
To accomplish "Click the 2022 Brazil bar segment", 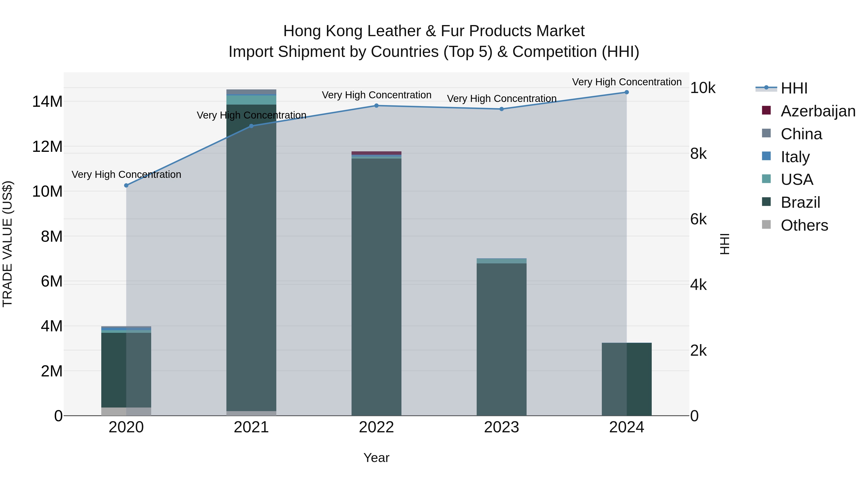I will point(376,287).
